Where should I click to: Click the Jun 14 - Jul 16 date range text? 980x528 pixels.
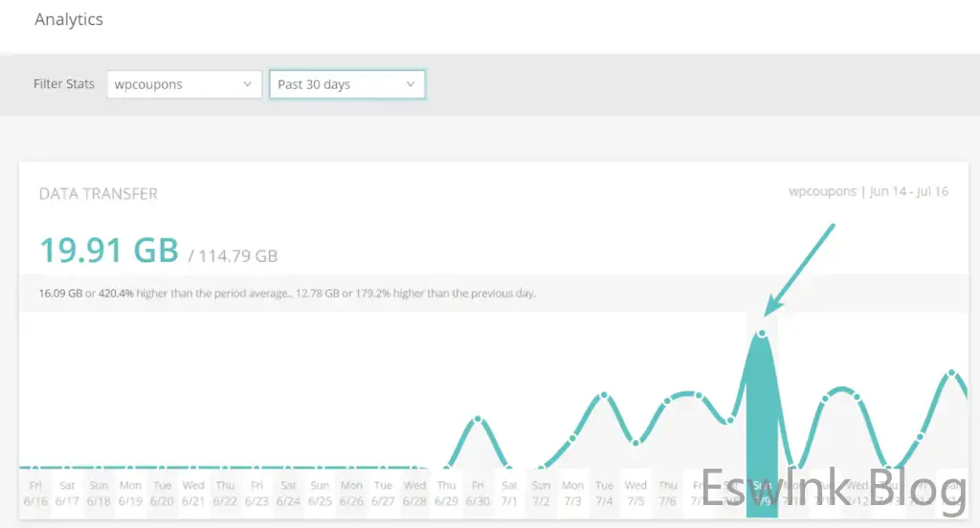coord(908,191)
